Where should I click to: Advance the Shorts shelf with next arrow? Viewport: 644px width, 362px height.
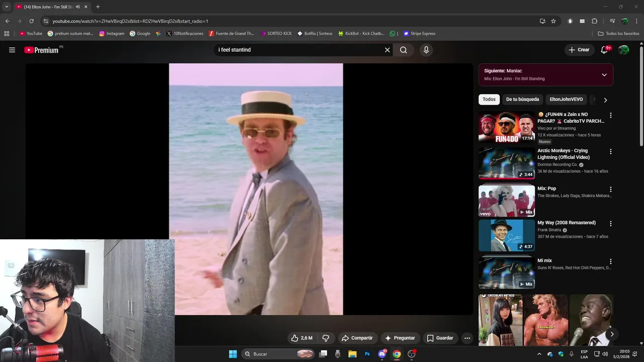(612, 334)
